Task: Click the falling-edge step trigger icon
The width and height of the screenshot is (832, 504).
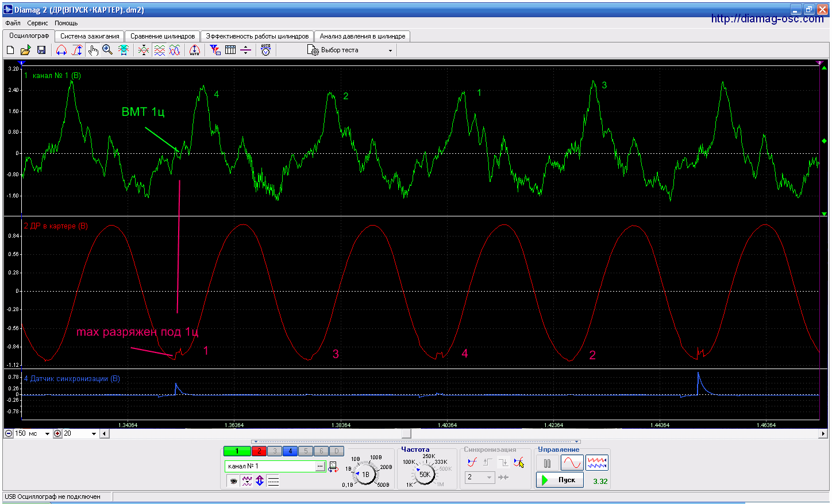Action: pyautogui.click(x=503, y=462)
